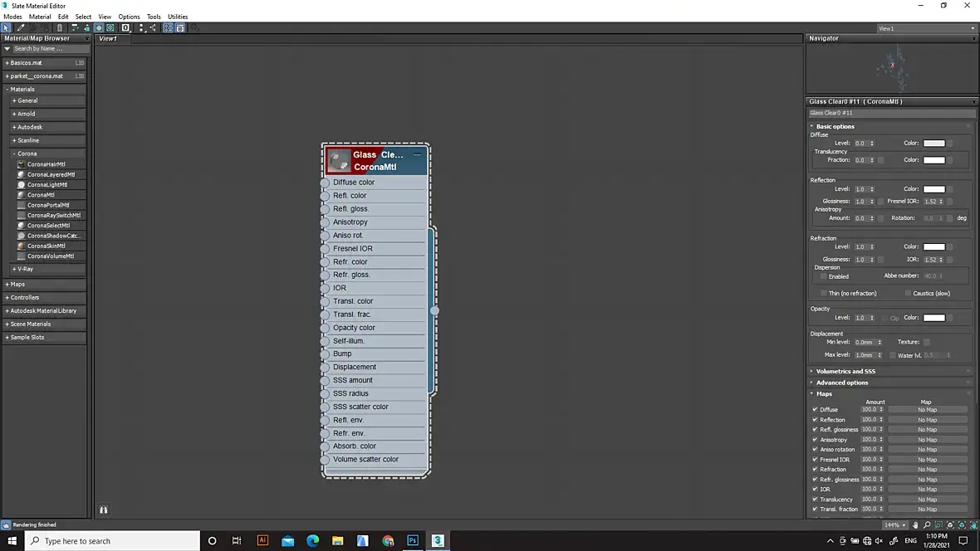Expand the Arnold materials group
The image size is (980, 551).
point(48,115)
